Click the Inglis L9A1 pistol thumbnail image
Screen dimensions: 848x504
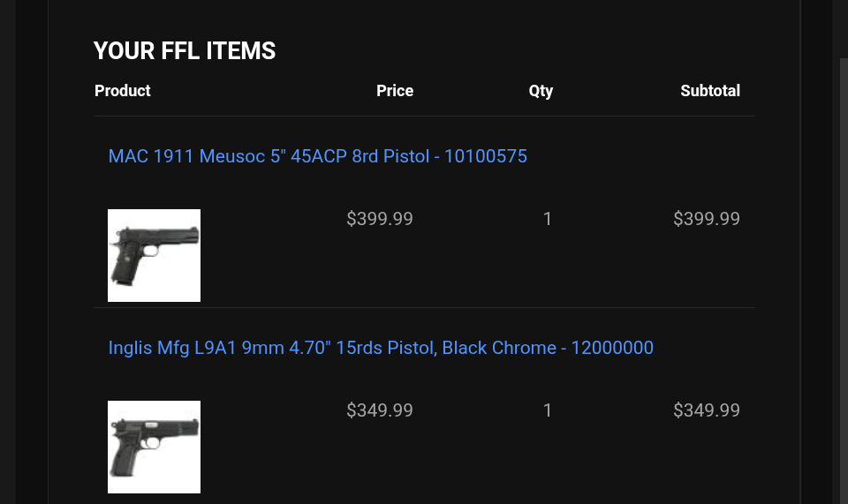pyautogui.click(x=154, y=447)
